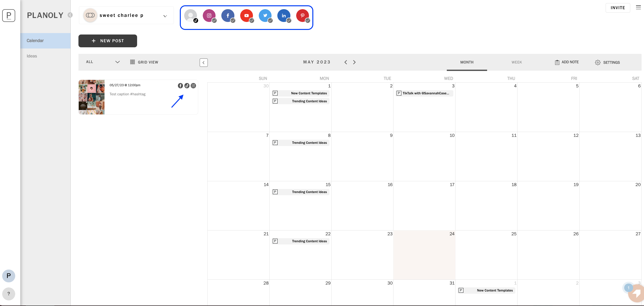Viewport: 644px width, 306px height.
Task: Click P icon of TikTalk event
Action: click(x=399, y=93)
